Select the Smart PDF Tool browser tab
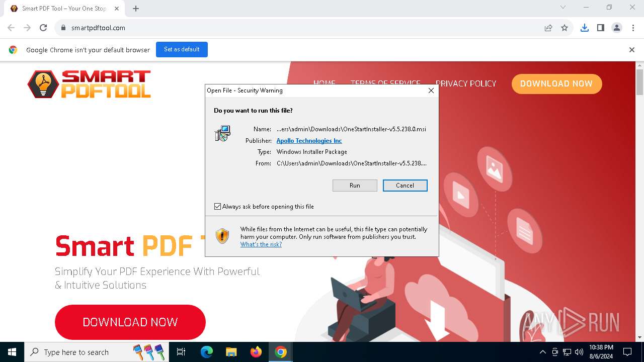644x362 pixels. (x=64, y=9)
